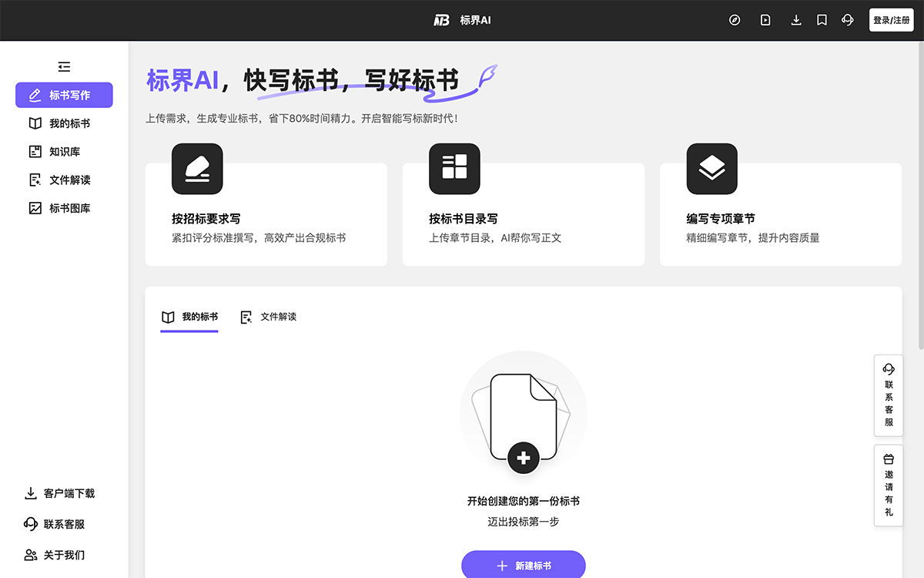Click the 按标书目录写 grid icon
This screenshot has height=578, width=924.
pos(454,169)
